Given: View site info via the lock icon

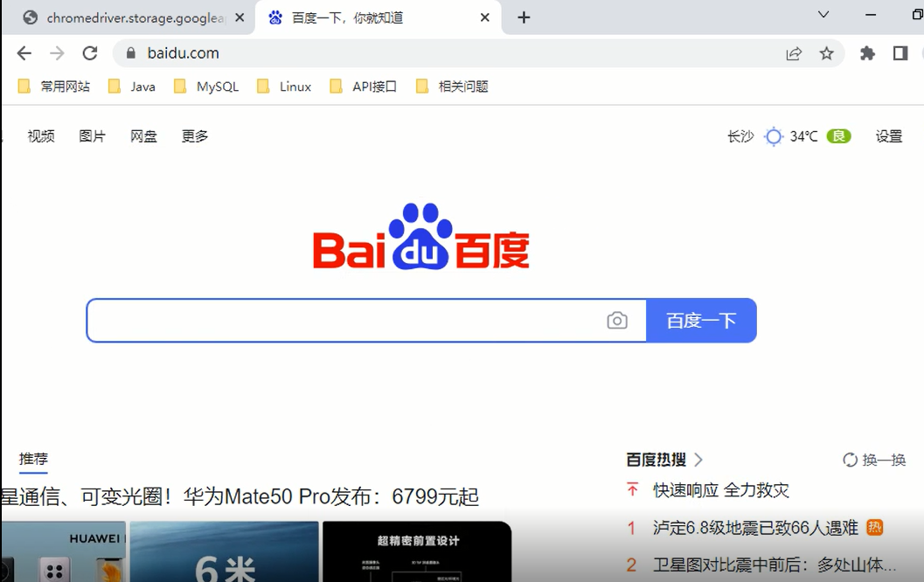Looking at the screenshot, I should click(131, 53).
